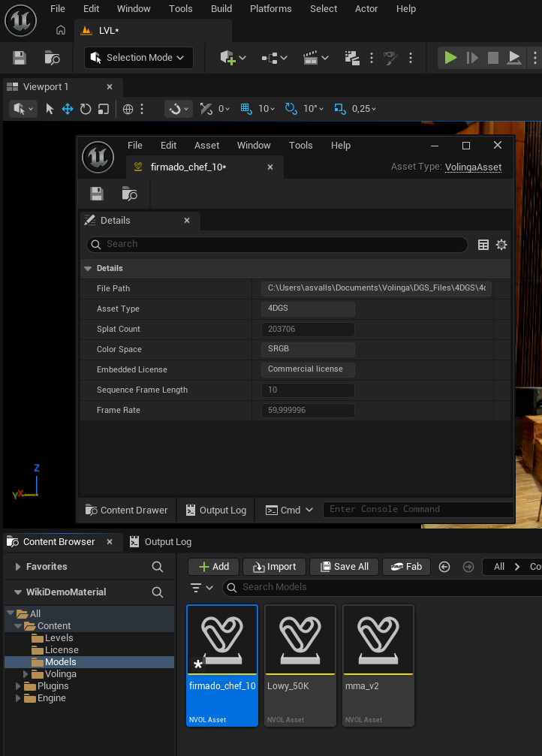Go back with the left arrow history icon

pos(444,567)
